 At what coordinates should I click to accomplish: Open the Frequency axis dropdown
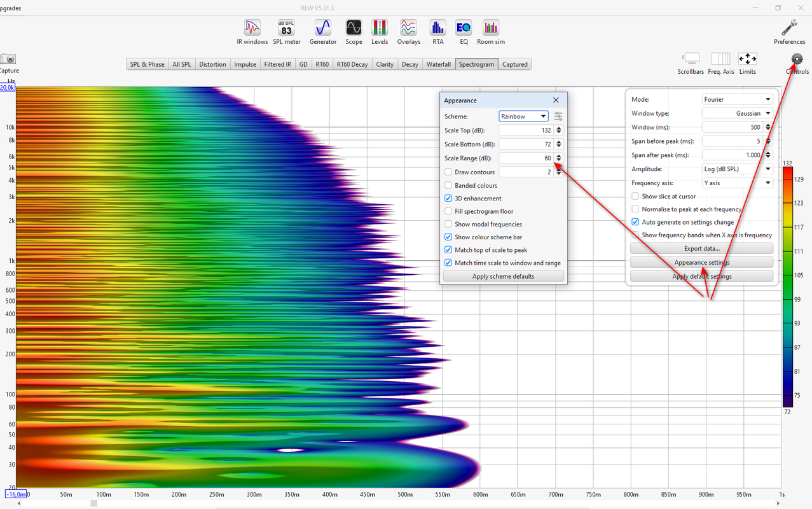[x=738, y=183]
